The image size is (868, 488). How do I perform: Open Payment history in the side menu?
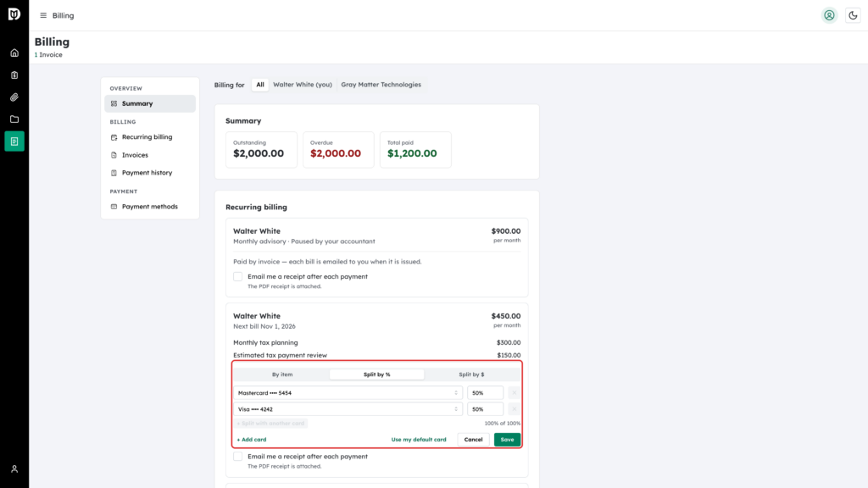tap(150, 173)
